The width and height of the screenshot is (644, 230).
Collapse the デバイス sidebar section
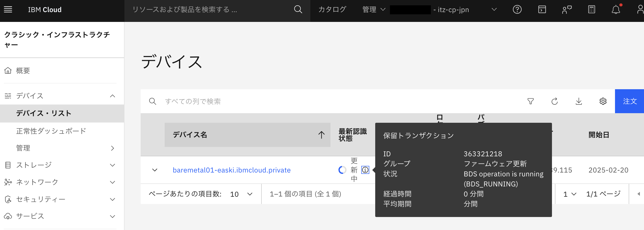coord(113,96)
